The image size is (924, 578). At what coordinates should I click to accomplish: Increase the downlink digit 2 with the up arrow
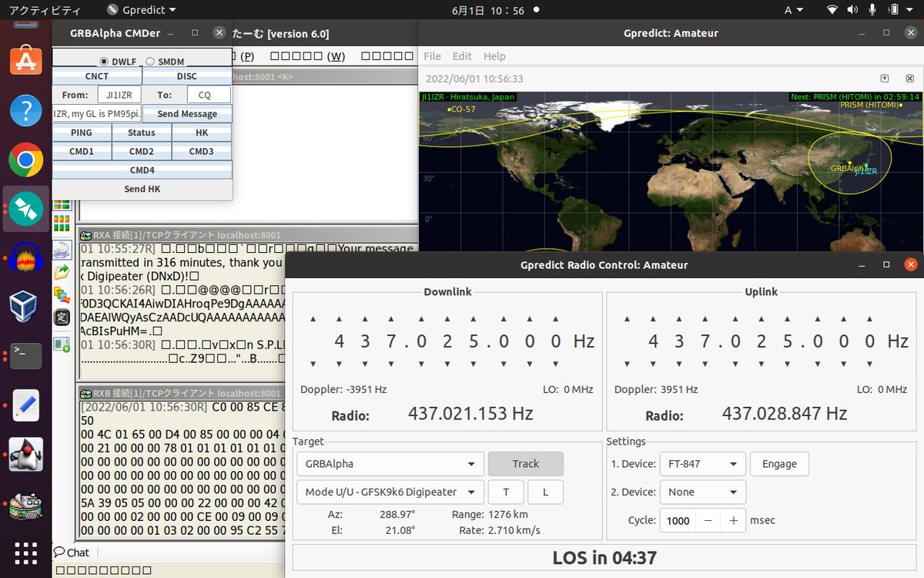click(x=447, y=318)
